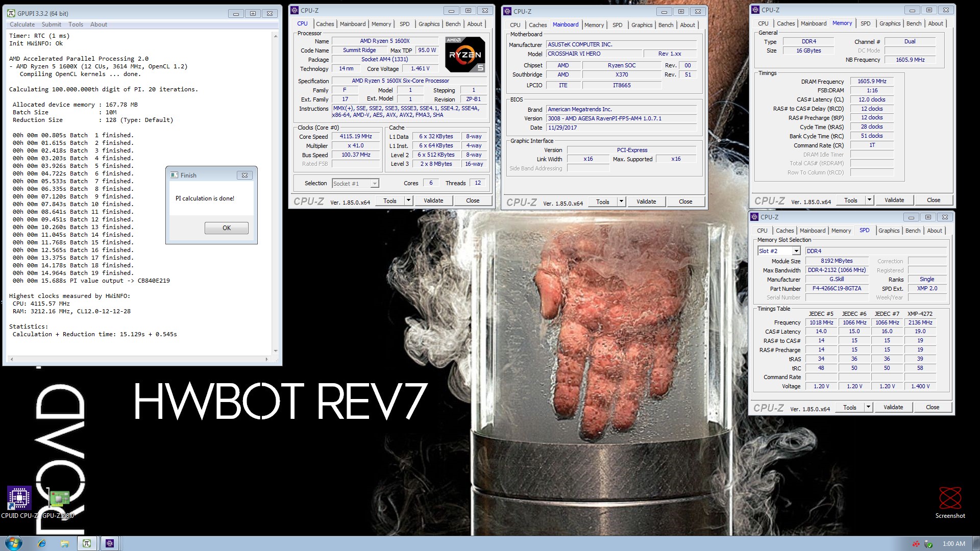Open the Submit menu in GPUPI

(x=52, y=24)
